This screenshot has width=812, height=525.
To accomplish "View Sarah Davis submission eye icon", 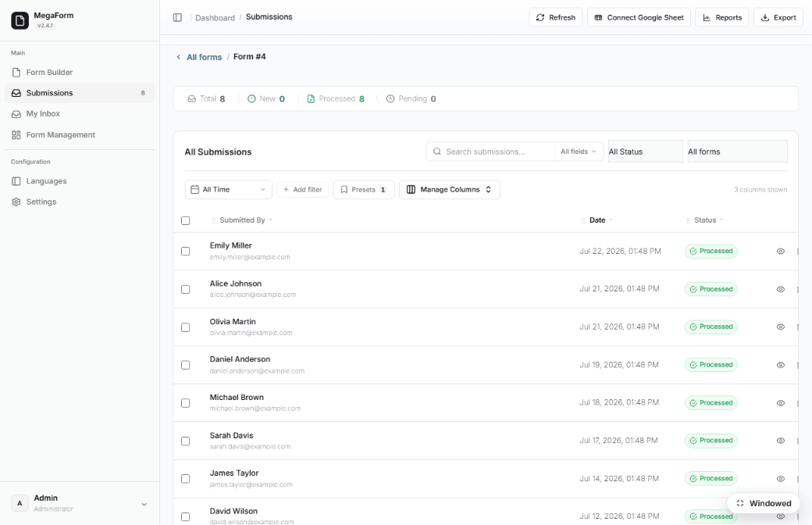I will [x=781, y=441].
